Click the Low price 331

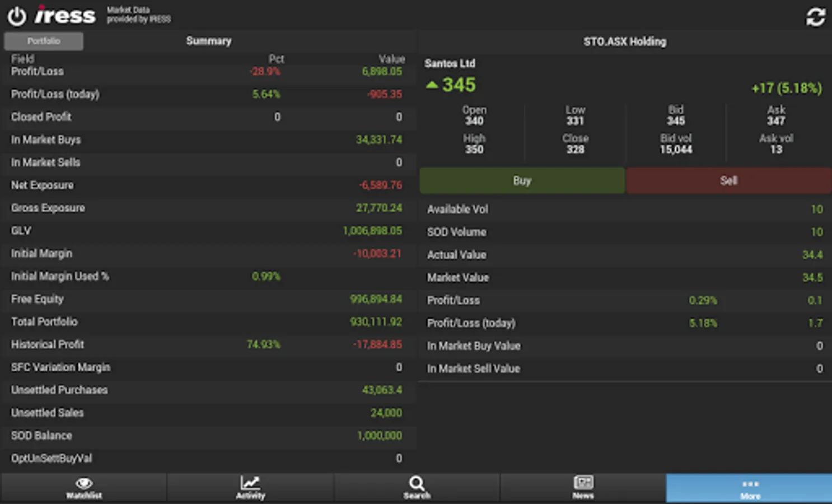pyautogui.click(x=575, y=121)
